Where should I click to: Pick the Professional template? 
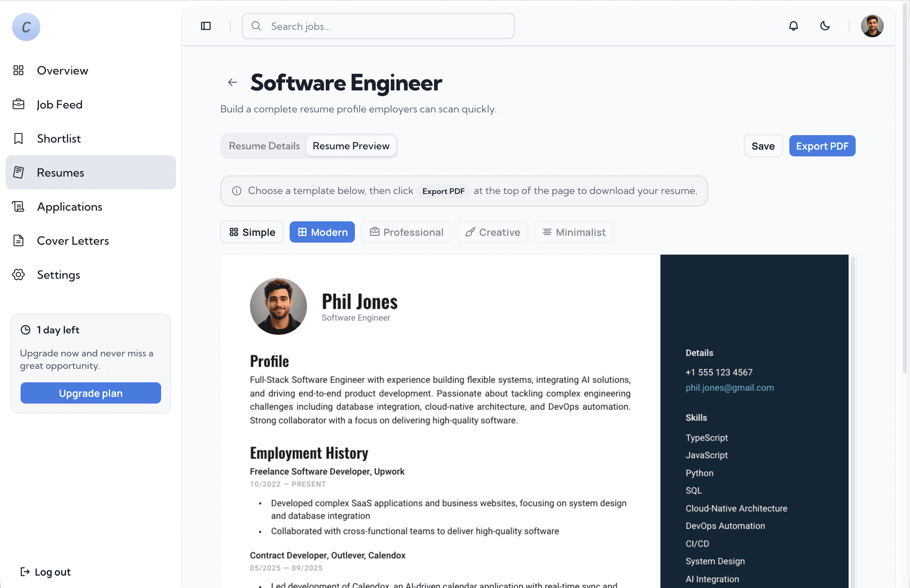pos(406,232)
